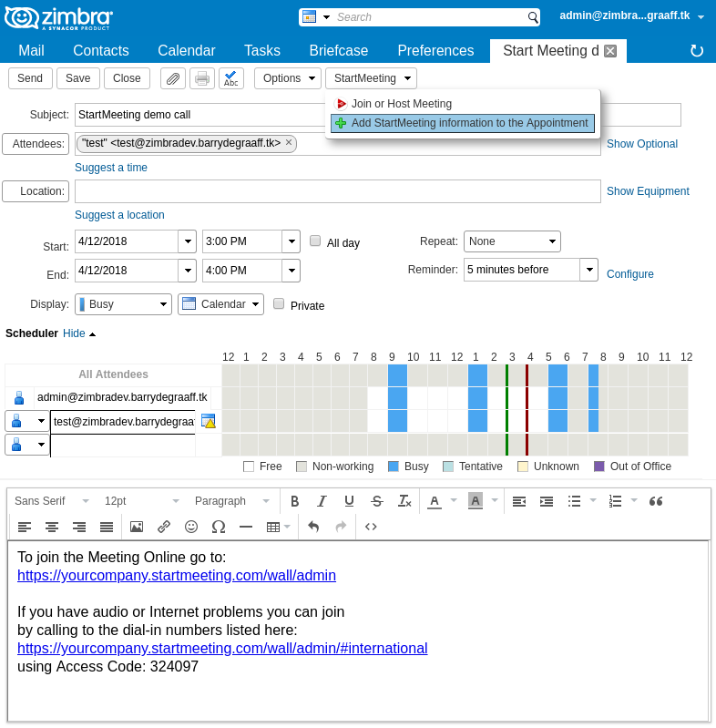
Task: Align text right
Action: click(79, 527)
